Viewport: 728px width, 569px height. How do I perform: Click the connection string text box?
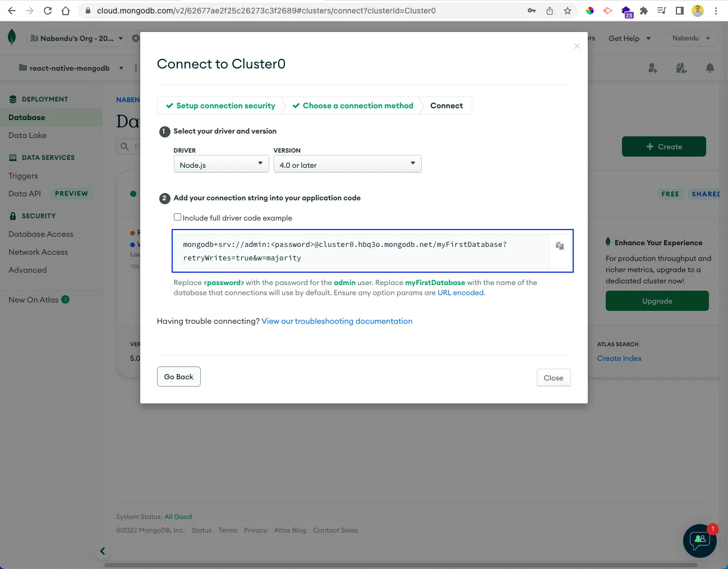(362, 251)
